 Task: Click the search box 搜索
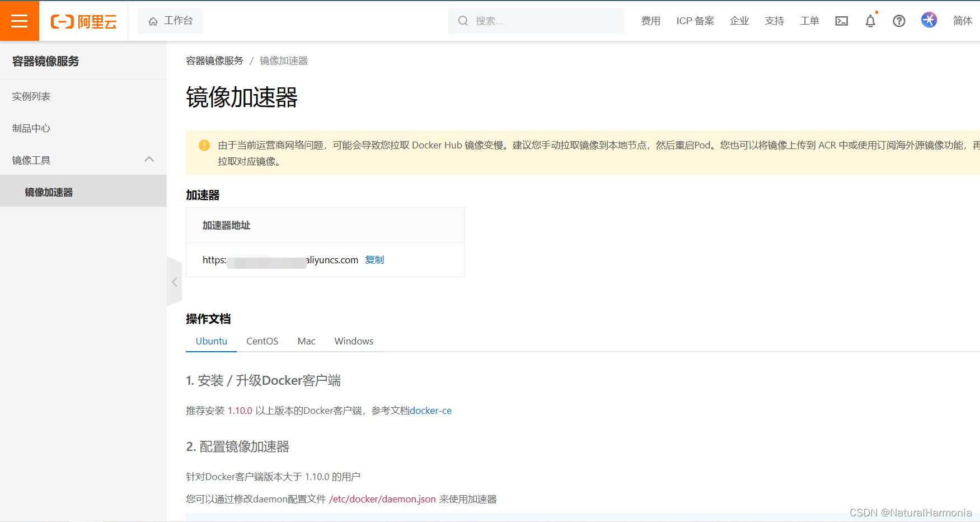tap(536, 21)
